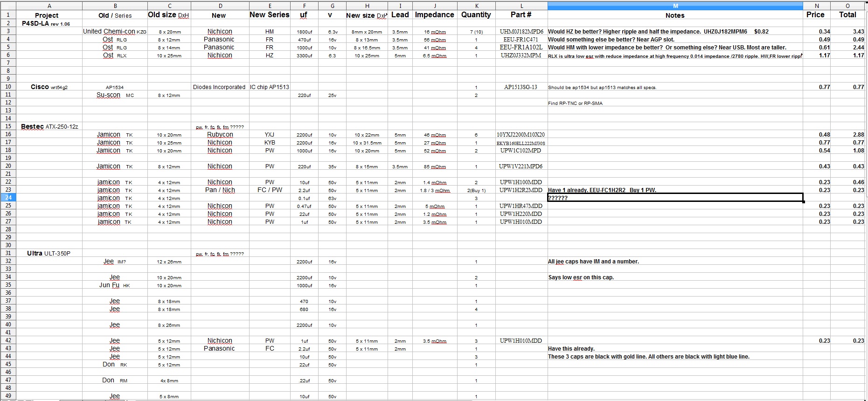The image size is (868, 401).
Task: Select the column M header
Action: coord(675,6)
